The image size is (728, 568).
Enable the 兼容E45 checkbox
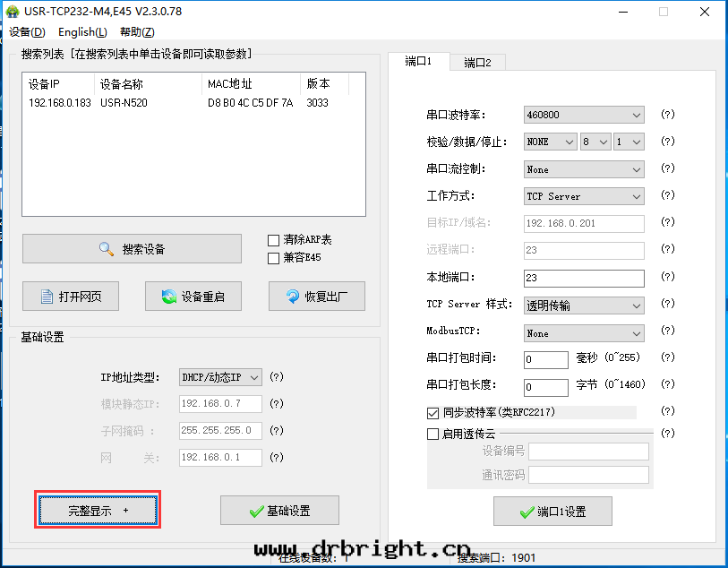pyautogui.click(x=274, y=258)
